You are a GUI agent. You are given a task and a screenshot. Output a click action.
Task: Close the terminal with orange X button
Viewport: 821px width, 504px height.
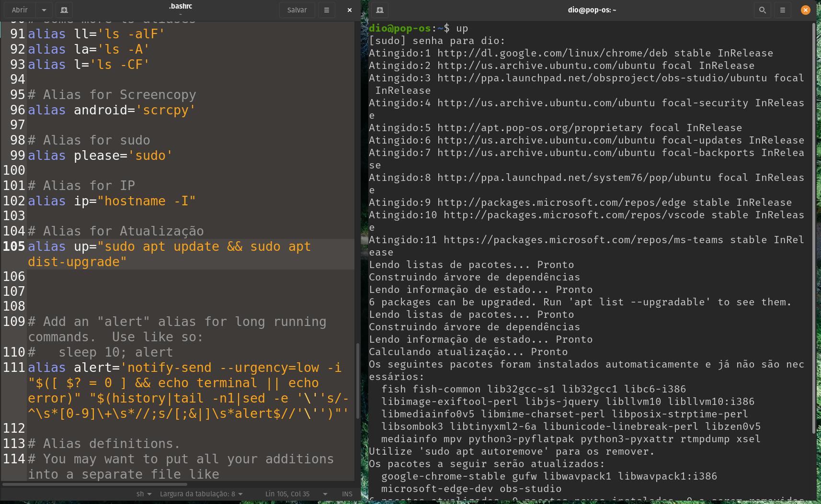click(x=806, y=10)
